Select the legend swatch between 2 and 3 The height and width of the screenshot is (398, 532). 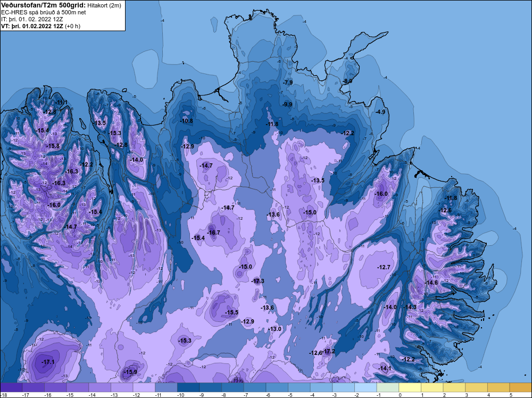(454, 387)
